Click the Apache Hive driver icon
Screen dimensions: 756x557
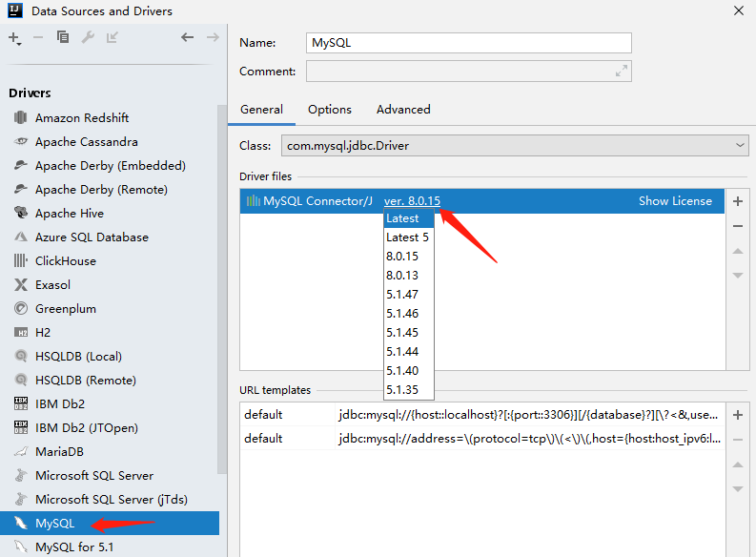pyautogui.click(x=20, y=213)
